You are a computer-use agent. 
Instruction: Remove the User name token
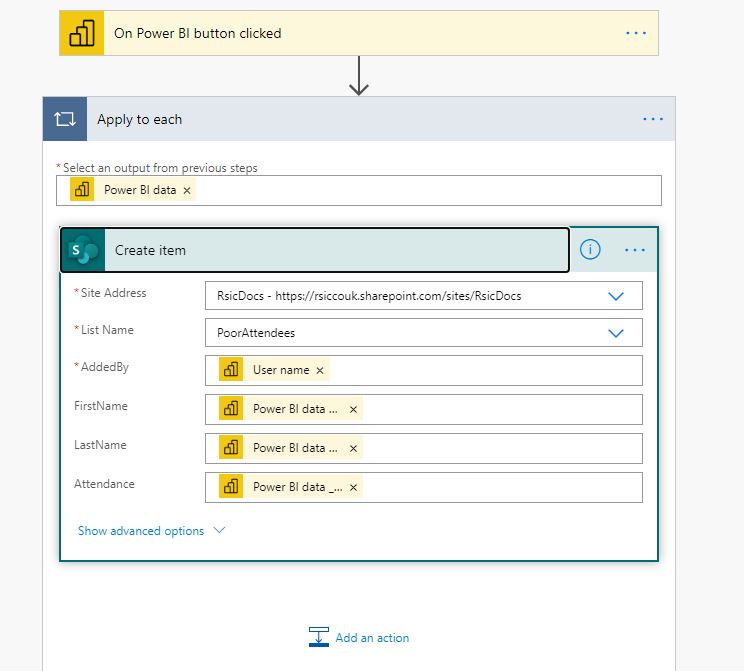(320, 371)
